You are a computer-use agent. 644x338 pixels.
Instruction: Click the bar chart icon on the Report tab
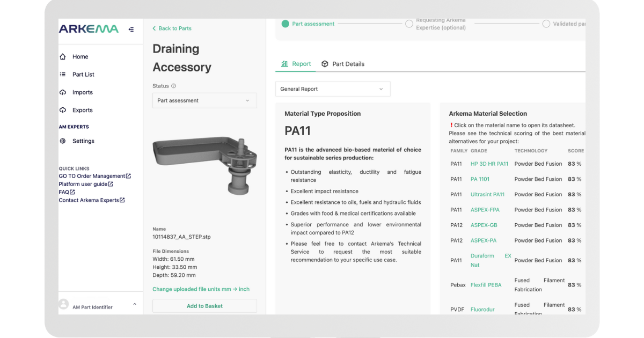tap(286, 63)
